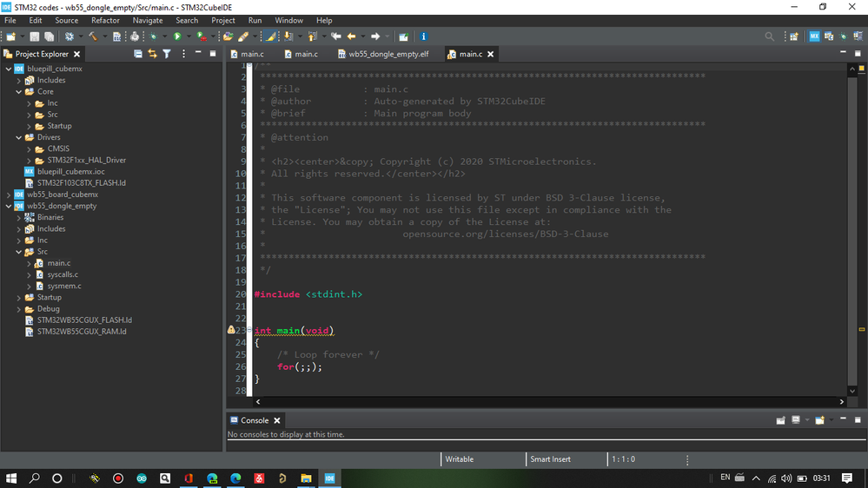Screen dimensions: 868x488
Task: Start debugging with the bug icon
Action: point(153,36)
